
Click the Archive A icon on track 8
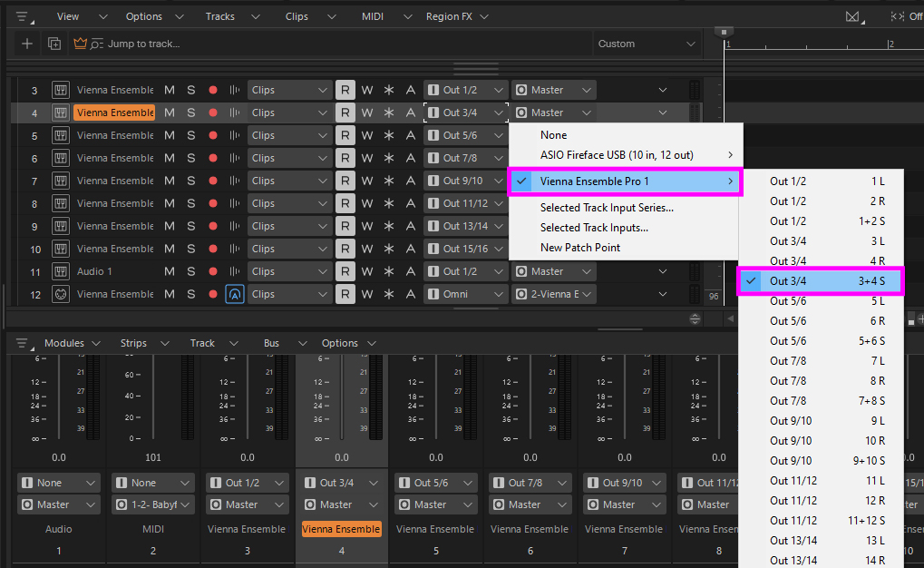[411, 203]
